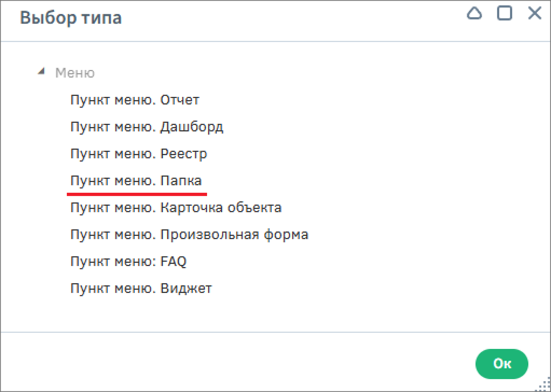Select Пункт меню. Карточка объекта
Viewport: 551px width, 392px height.
pyautogui.click(x=176, y=208)
